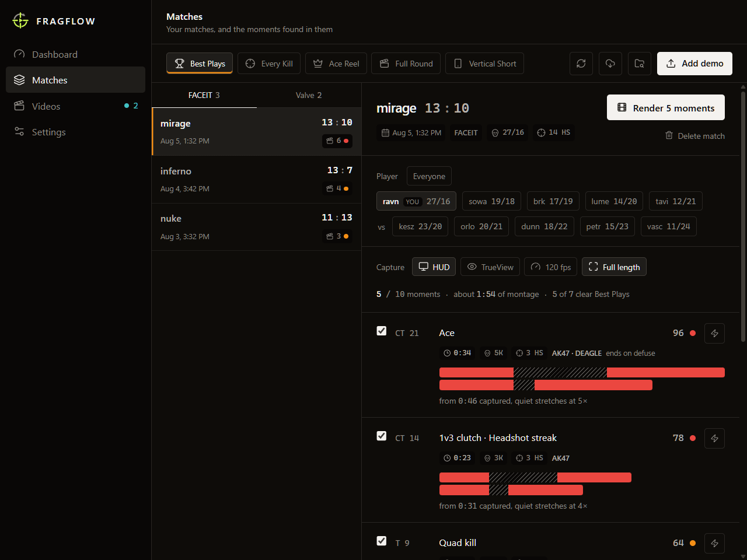Click the 0:23 duration chip on 1v3 clutch
This screenshot has height=560, width=747.
(x=458, y=458)
